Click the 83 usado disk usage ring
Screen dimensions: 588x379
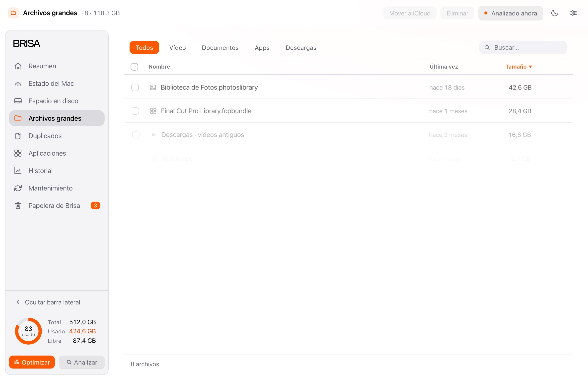(28, 331)
